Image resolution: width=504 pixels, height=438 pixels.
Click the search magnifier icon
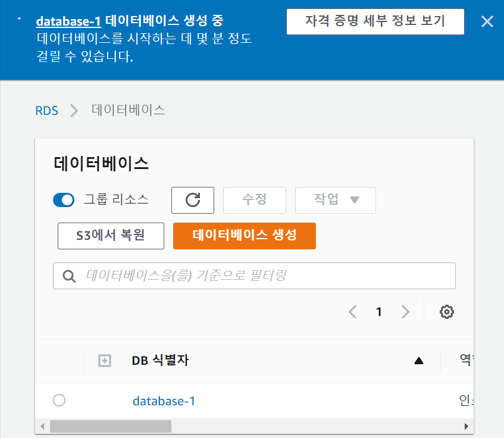point(69,276)
